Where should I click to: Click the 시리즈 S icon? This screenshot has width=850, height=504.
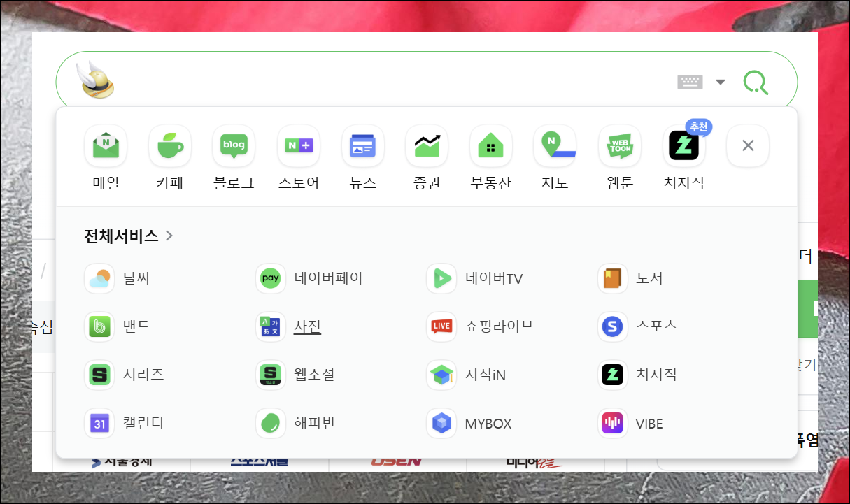click(x=99, y=375)
